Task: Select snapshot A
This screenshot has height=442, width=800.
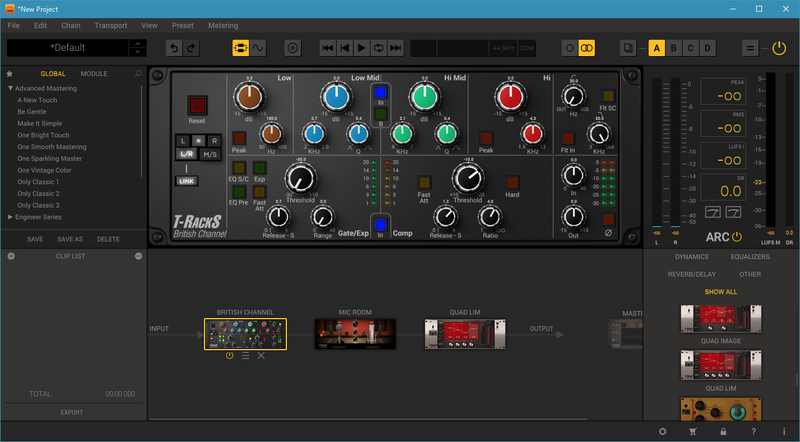Action: pos(657,48)
